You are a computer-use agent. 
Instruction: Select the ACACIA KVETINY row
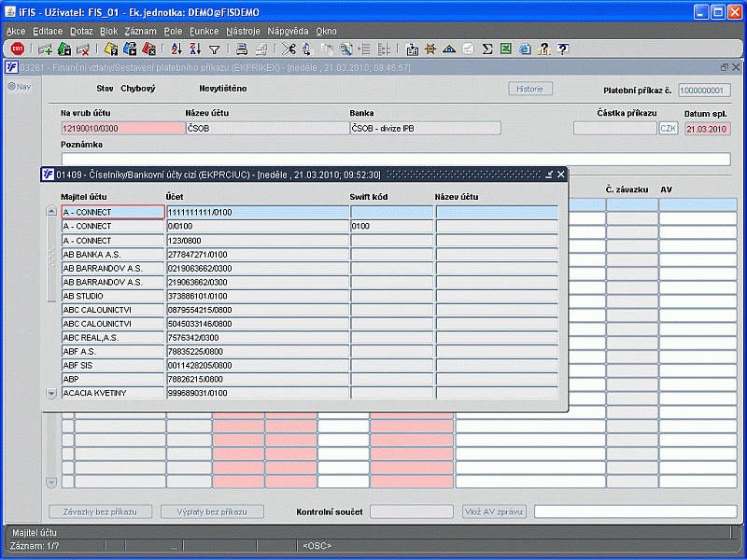click(x=309, y=393)
